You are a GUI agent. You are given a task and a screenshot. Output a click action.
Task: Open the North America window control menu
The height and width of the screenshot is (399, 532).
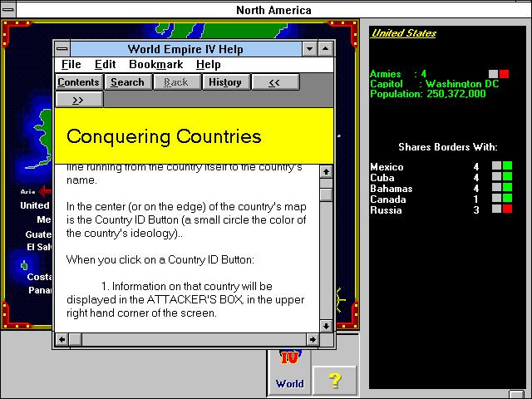(x=7, y=9)
